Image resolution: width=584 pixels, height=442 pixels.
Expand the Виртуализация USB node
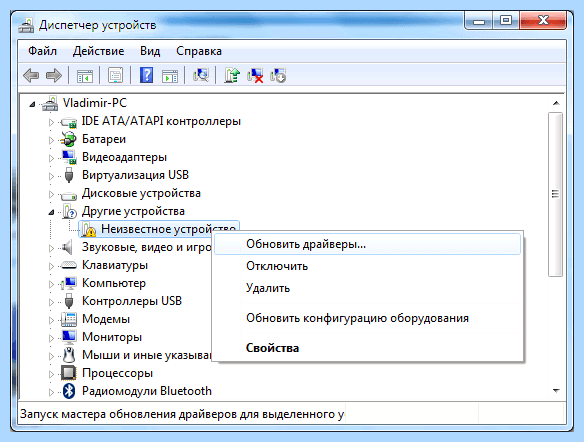(x=51, y=176)
